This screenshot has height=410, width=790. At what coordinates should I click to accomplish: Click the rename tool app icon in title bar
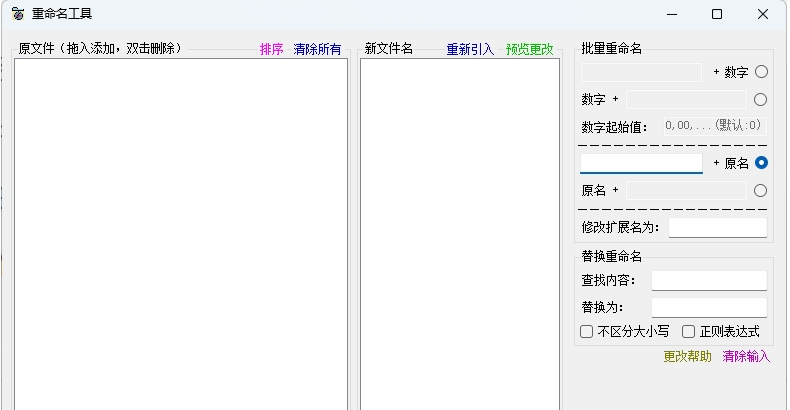[x=18, y=14]
